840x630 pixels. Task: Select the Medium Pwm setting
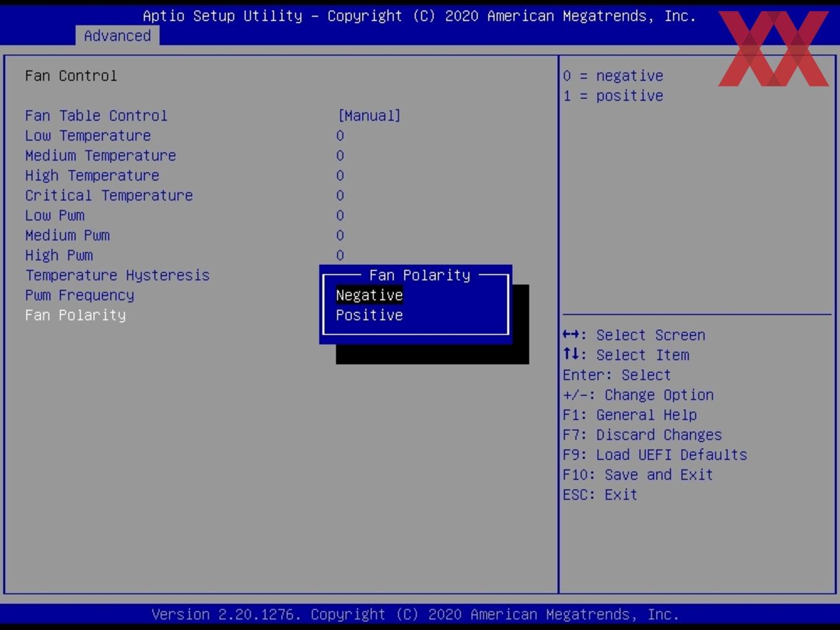pyautogui.click(x=67, y=235)
